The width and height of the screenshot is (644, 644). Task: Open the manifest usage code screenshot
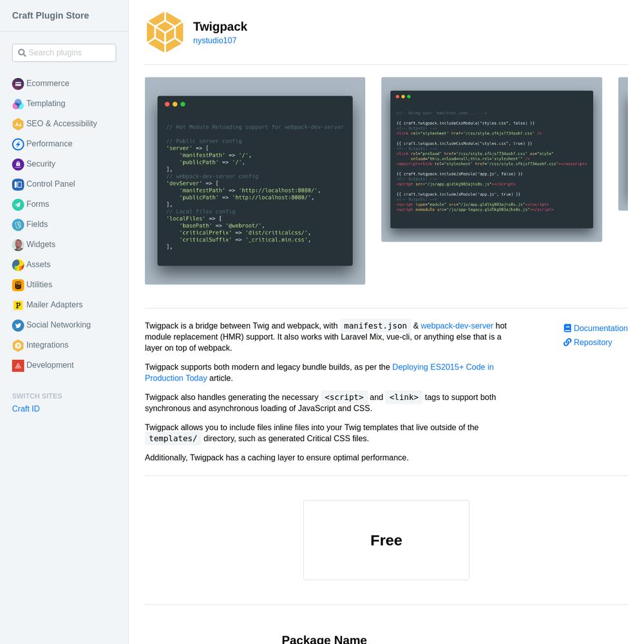pos(491,160)
